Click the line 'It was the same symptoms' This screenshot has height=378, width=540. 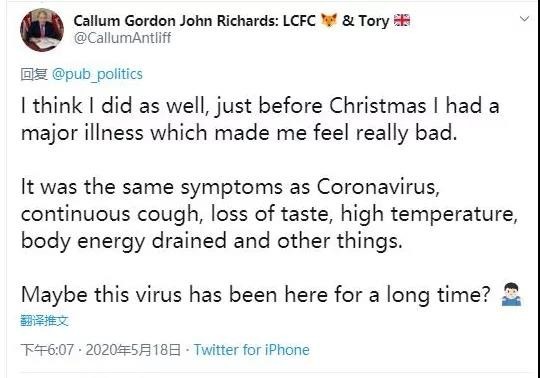[230, 188]
